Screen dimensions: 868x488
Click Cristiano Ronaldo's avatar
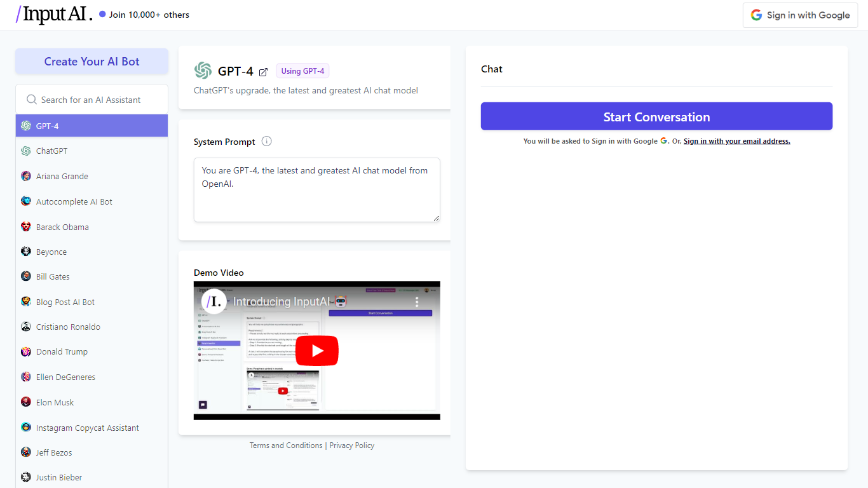pyautogui.click(x=26, y=327)
